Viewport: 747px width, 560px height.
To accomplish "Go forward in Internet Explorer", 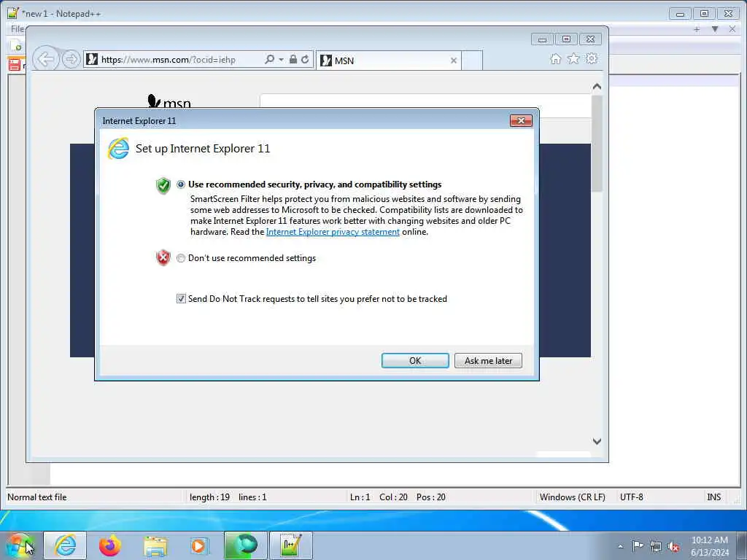I will tap(71, 60).
